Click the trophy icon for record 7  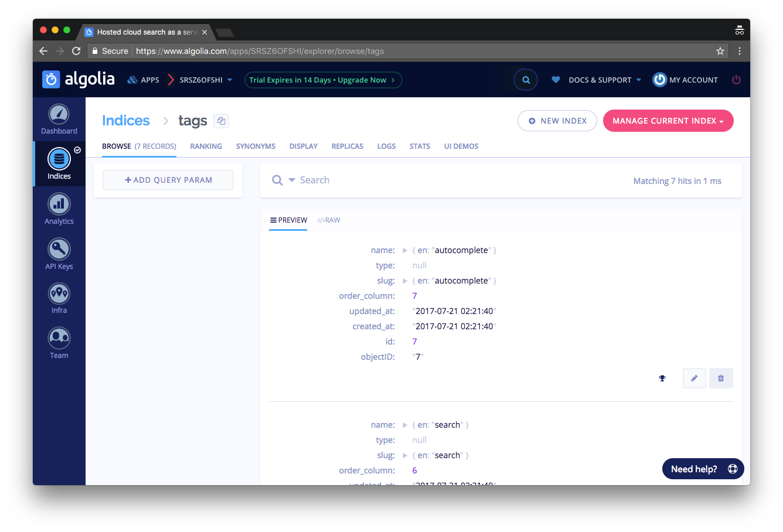[x=662, y=378]
